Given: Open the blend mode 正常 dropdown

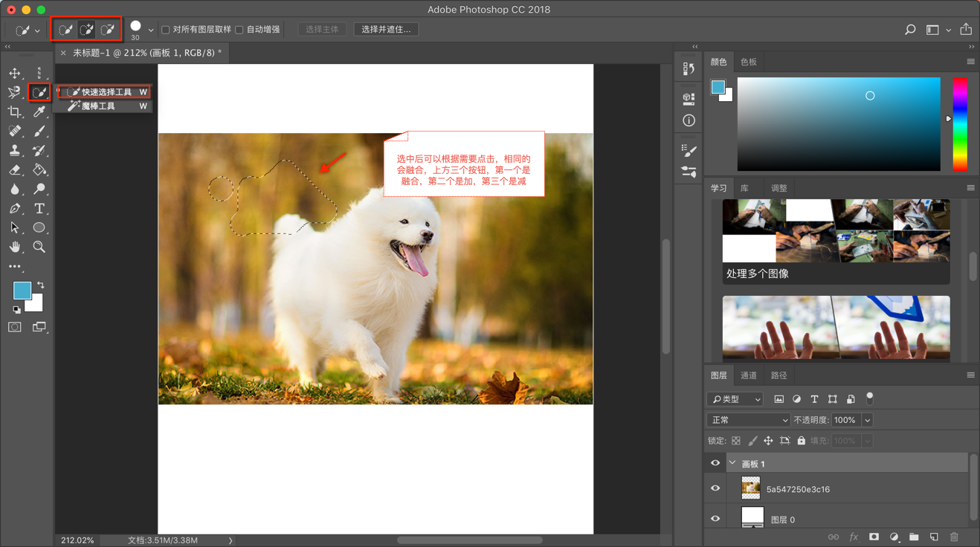Looking at the screenshot, I should [x=749, y=420].
